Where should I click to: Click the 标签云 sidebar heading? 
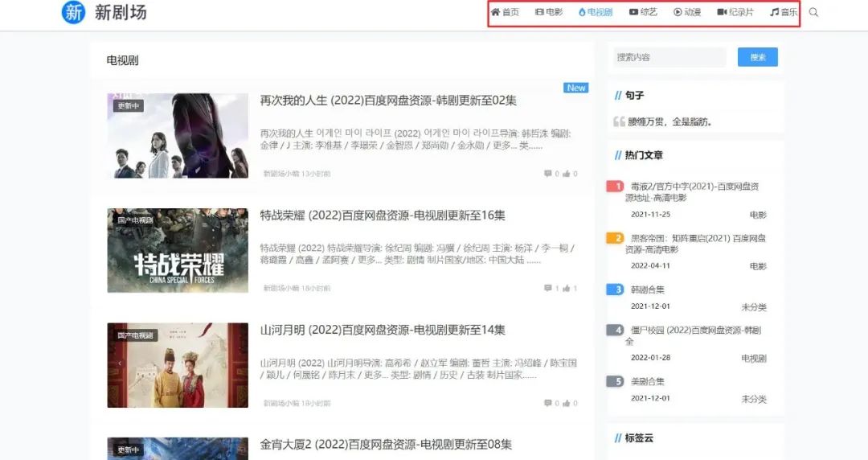[x=639, y=437]
